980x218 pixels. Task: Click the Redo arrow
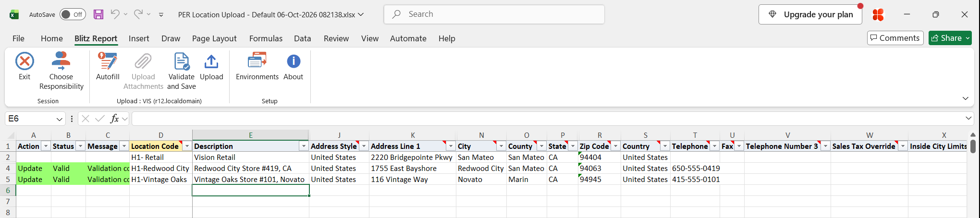138,14
